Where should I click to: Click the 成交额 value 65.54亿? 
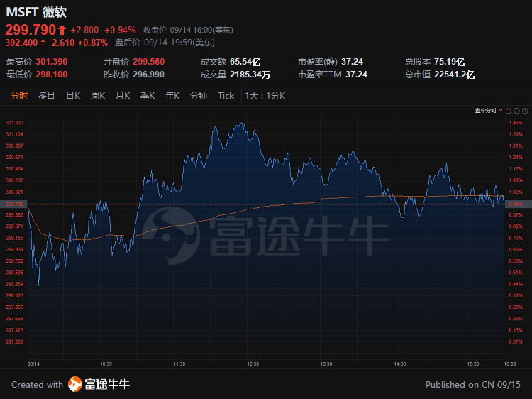point(245,62)
